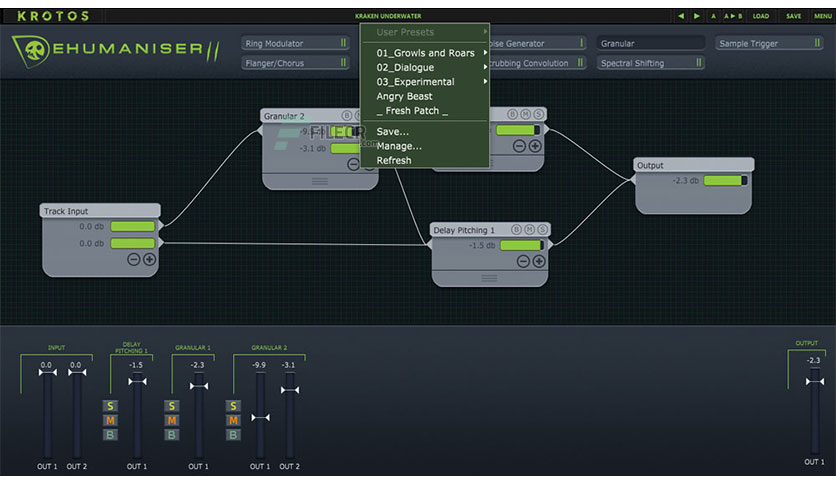Click the next preset arrow in top bar

point(696,16)
